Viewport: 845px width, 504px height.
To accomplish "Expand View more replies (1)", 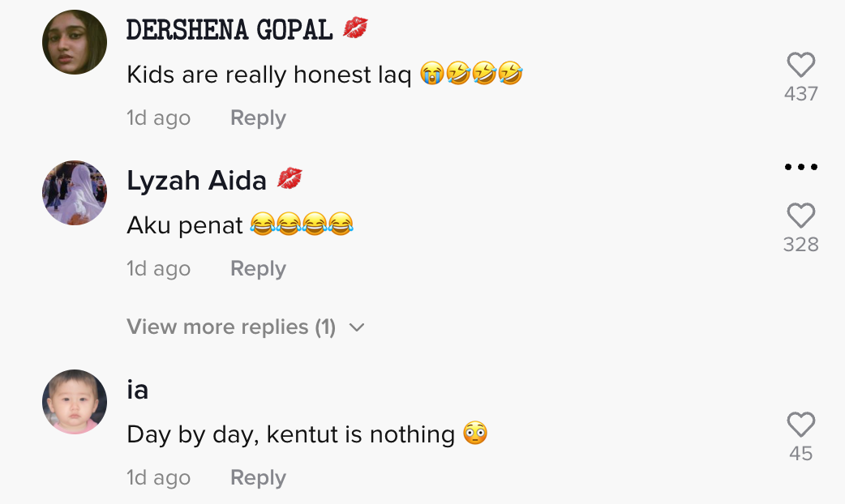I will point(231,327).
